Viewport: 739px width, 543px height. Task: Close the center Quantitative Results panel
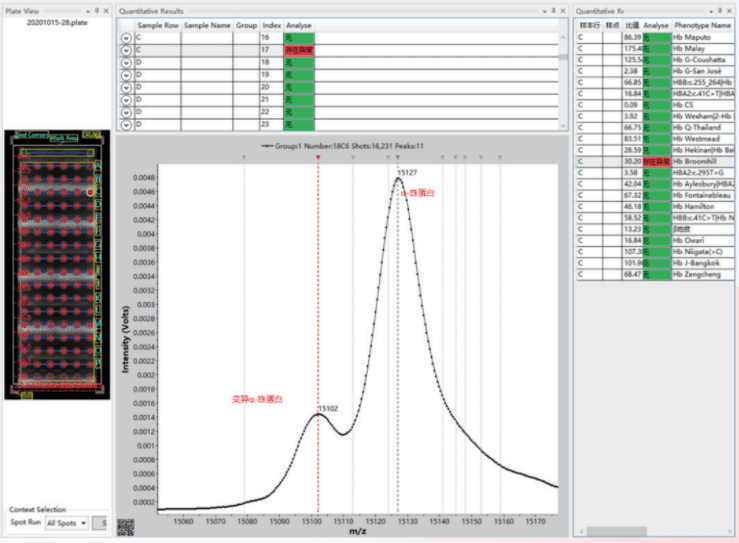[x=565, y=10]
